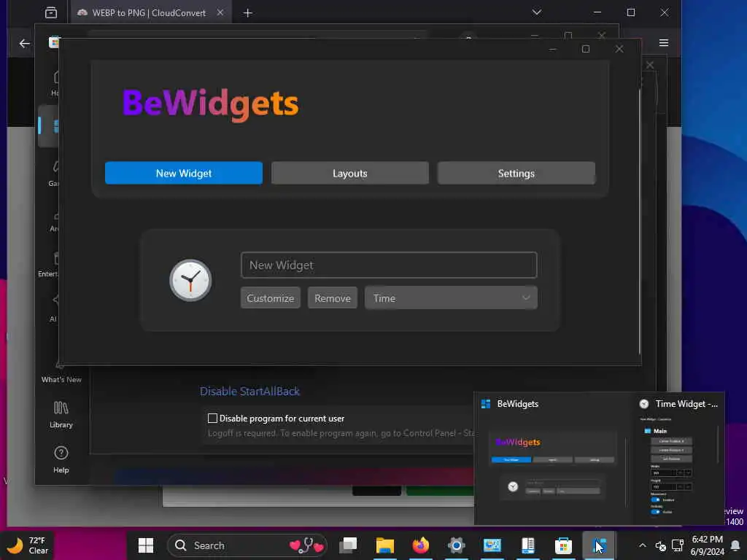Remove the Time widget

(x=333, y=298)
